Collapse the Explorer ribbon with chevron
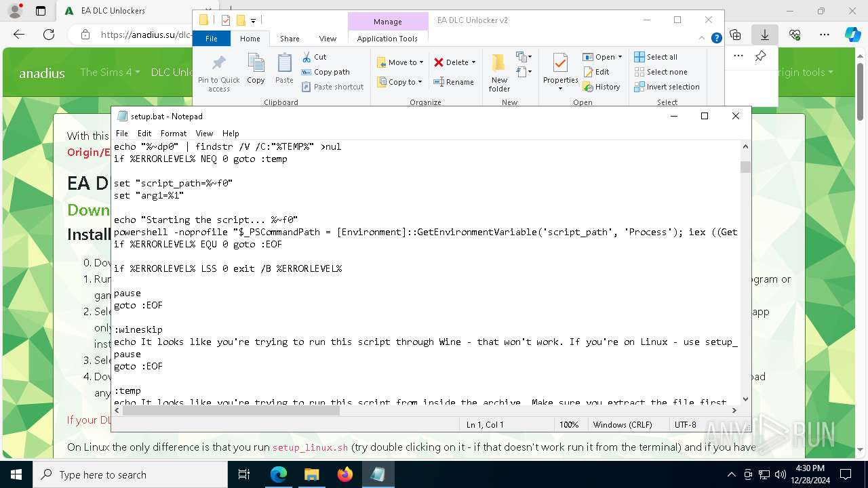 [703, 39]
